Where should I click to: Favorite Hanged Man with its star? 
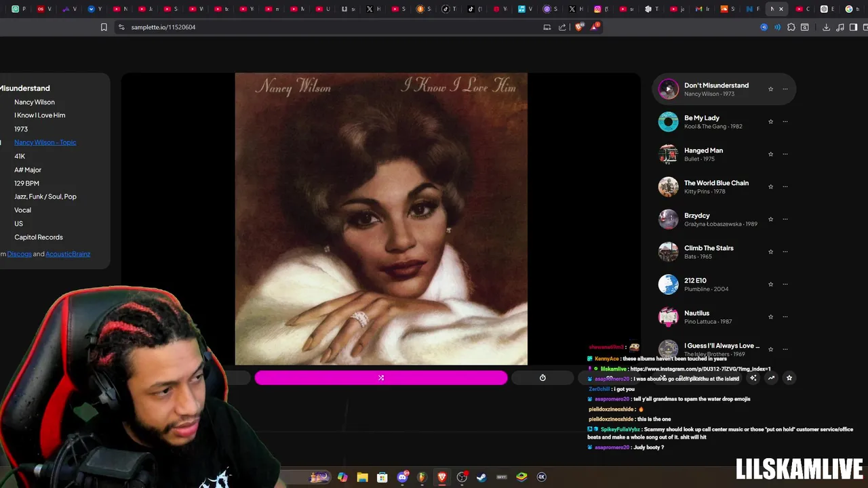coord(770,154)
